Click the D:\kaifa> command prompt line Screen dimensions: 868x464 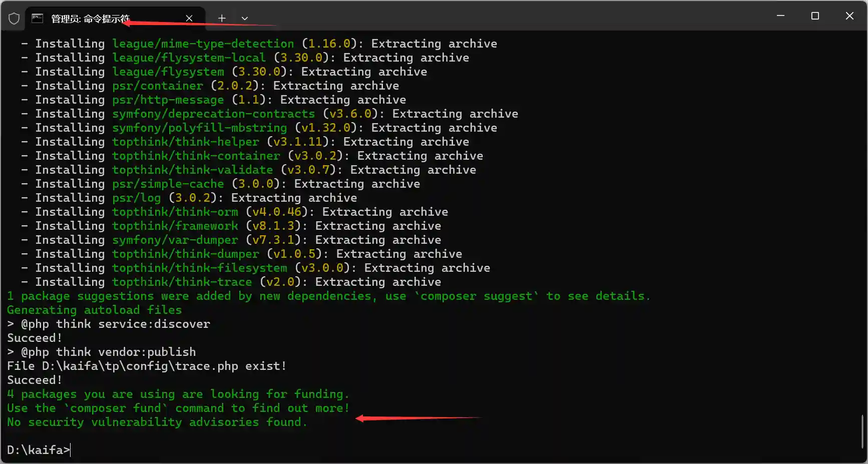[x=38, y=450]
